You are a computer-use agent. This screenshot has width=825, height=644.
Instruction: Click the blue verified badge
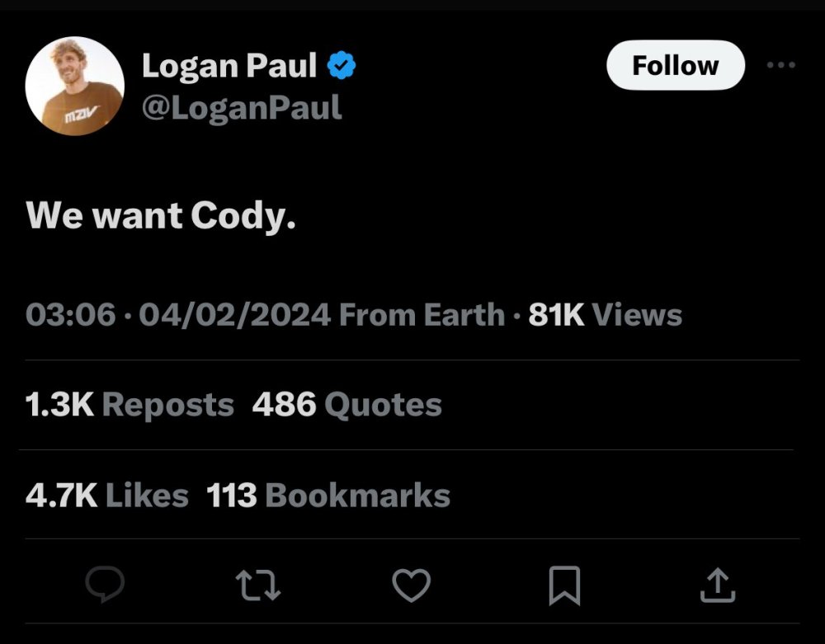coord(342,65)
